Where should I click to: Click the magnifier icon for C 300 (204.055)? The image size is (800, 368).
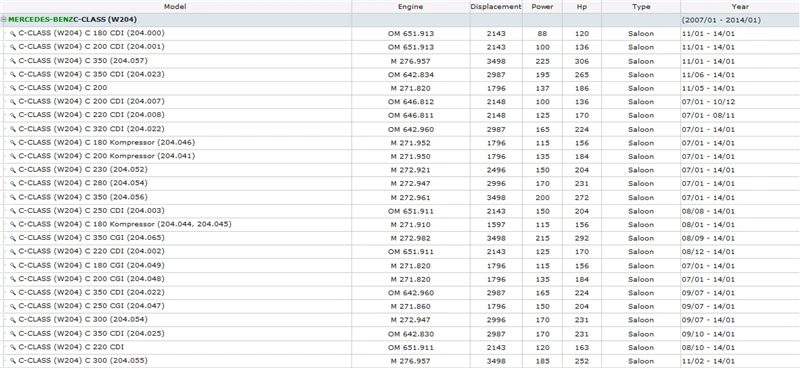click(13, 361)
